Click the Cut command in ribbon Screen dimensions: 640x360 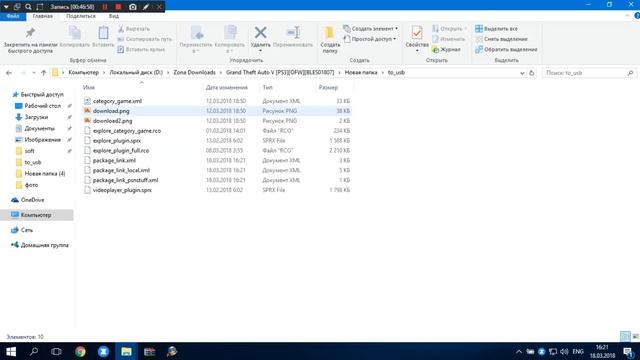(134, 29)
